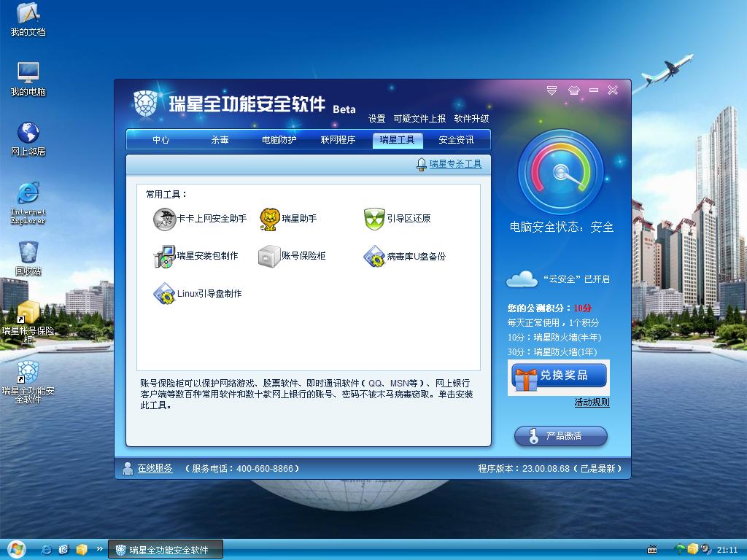The width and height of the screenshot is (747, 560).
Task: Open the menu triangle icon in title bar
Action: (x=551, y=90)
